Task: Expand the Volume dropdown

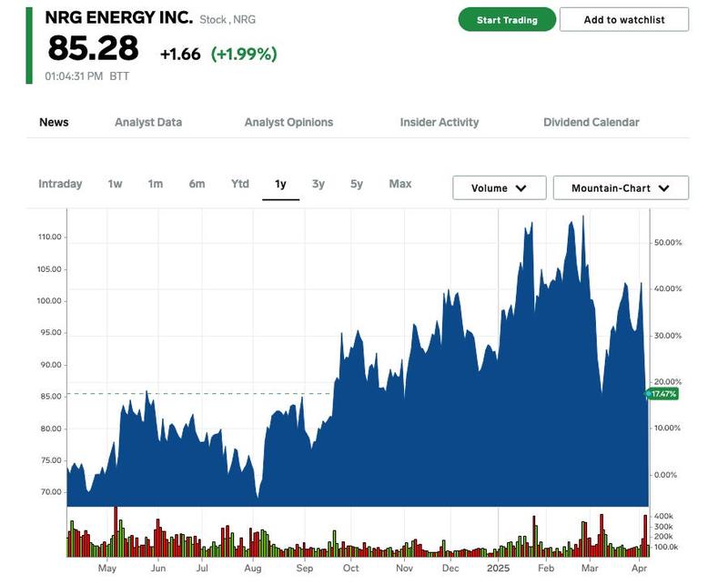Action: pos(499,188)
